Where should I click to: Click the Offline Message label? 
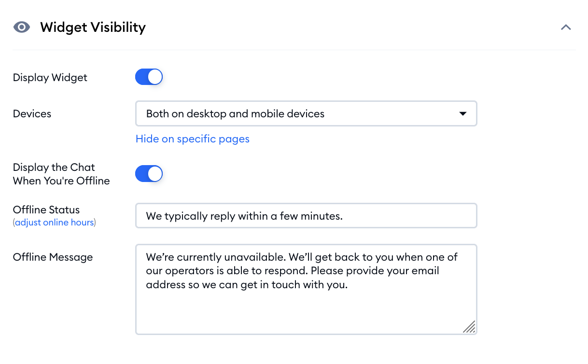pos(53,257)
